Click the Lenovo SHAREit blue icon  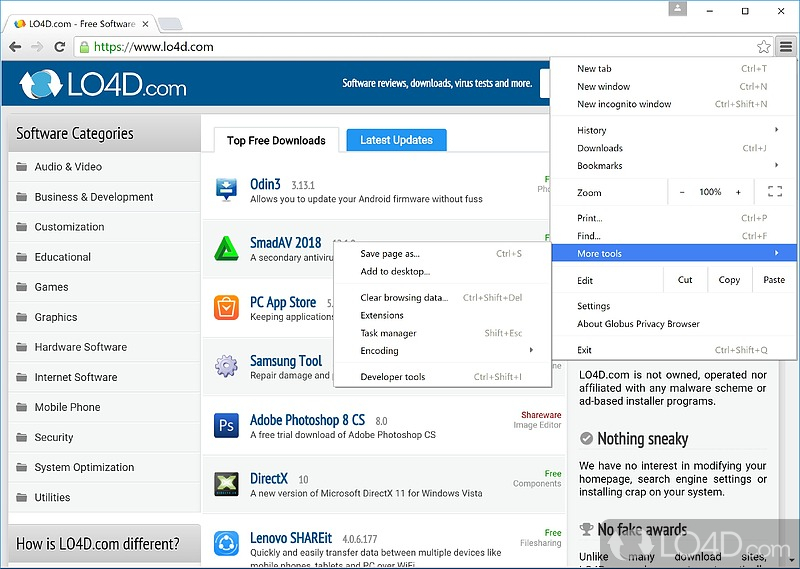point(226,543)
